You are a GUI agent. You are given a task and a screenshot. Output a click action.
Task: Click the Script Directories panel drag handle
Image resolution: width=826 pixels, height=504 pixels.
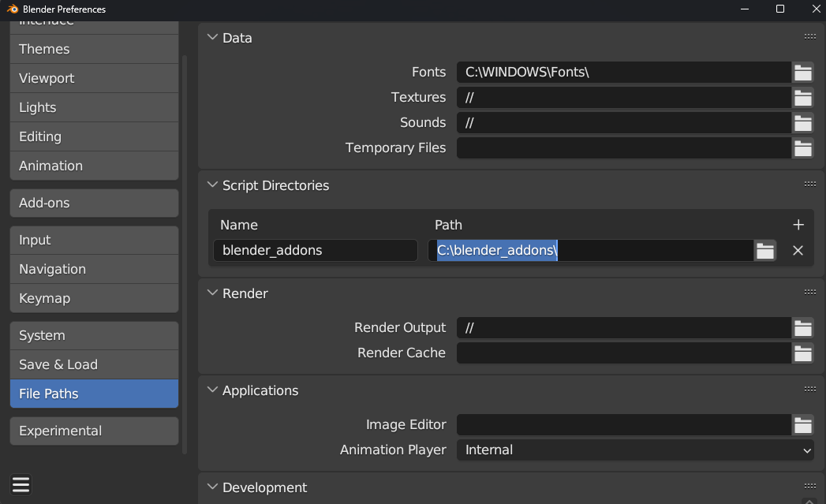810,185
